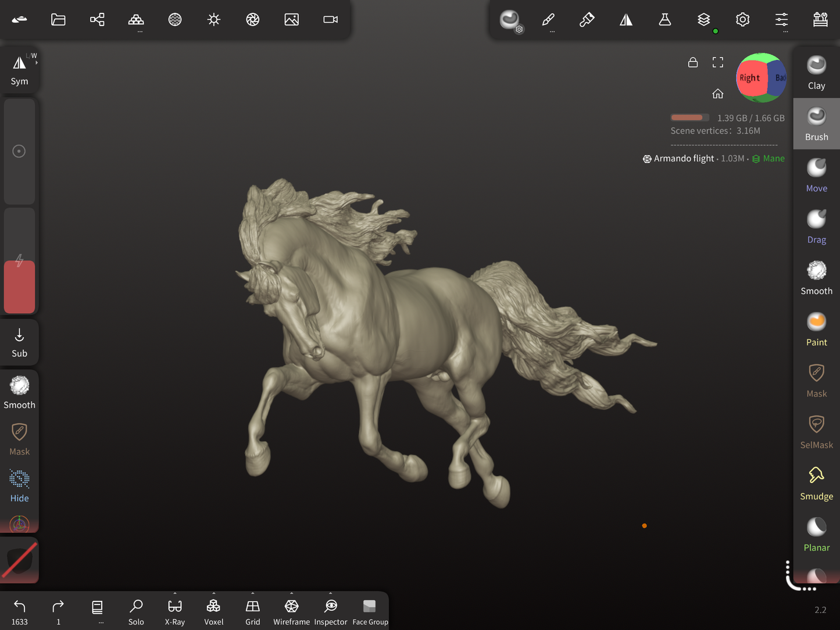The image size is (840, 630).
Task: Open the Files folder menu
Action: point(58,20)
